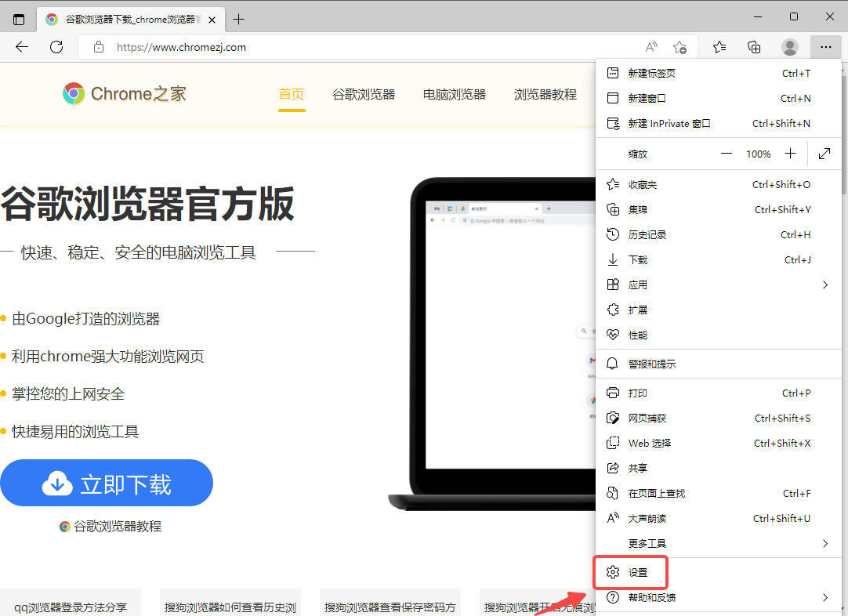Select 大声朗读 from the menu
848x616 pixels.
718,518
